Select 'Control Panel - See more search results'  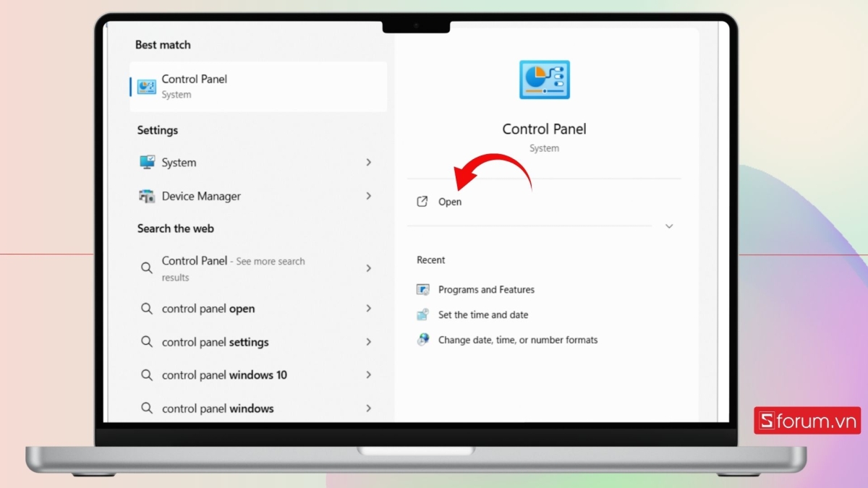point(258,268)
